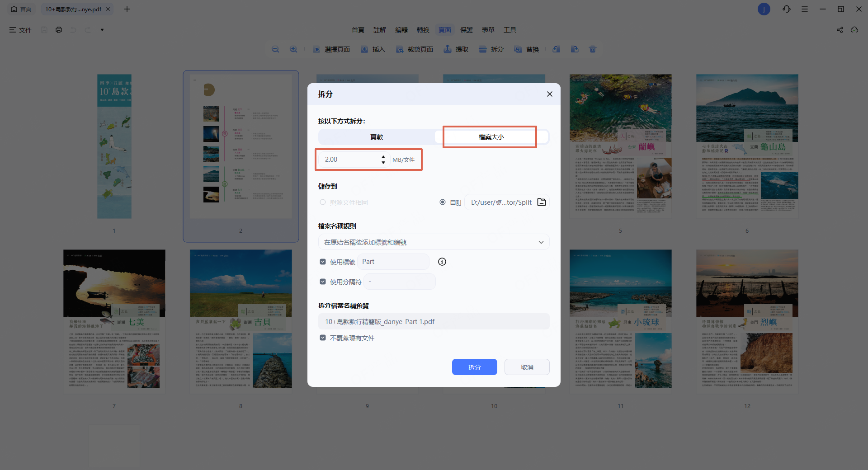Click the info icon beside the Part label

coord(442,262)
